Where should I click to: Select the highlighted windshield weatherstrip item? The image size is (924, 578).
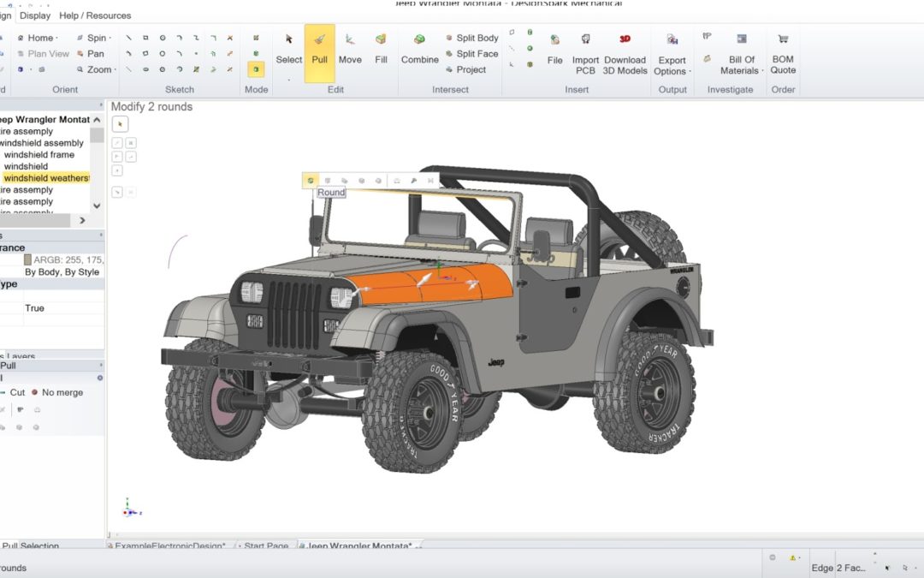(46, 178)
